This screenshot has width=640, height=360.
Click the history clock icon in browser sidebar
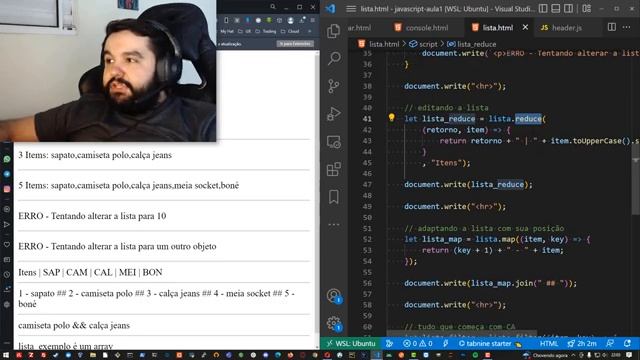(x=7, y=275)
